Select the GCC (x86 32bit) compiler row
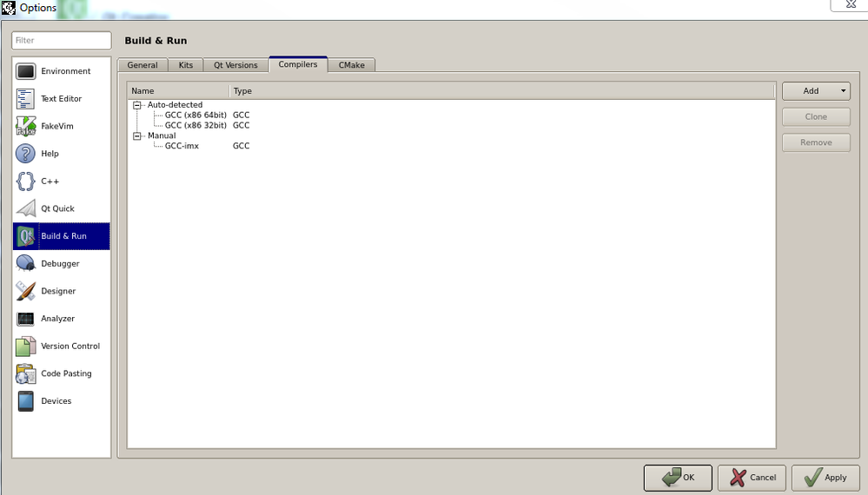868x495 pixels. (x=195, y=126)
